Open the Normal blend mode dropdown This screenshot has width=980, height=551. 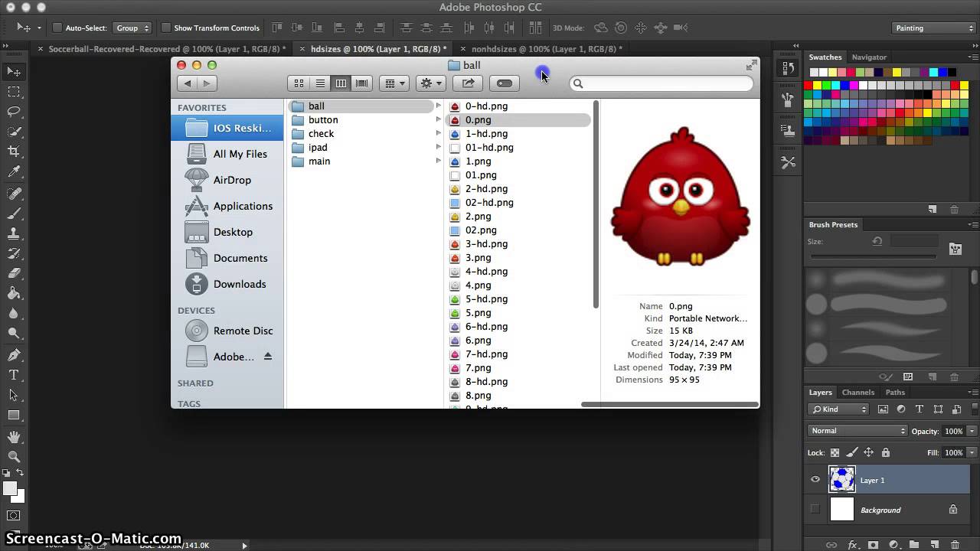857,431
